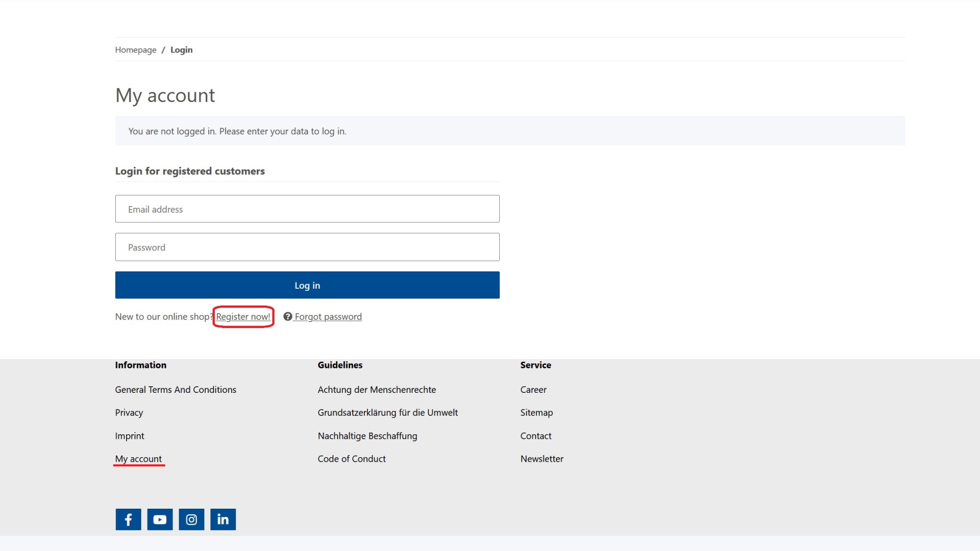Viewport: 980px width, 551px height.
Task: Open Grundsatzerklärung für die Umwelt link
Action: 388,412
